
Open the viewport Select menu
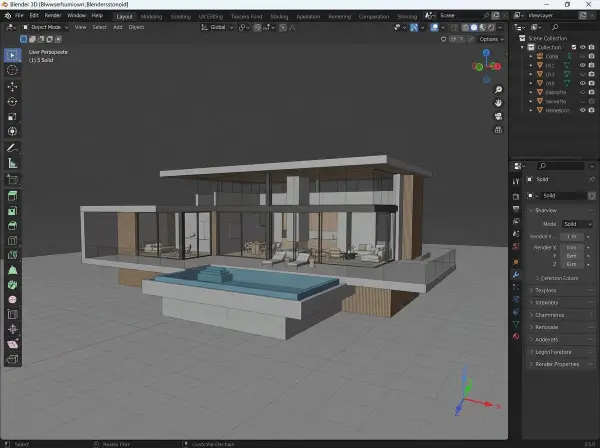coord(99,27)
